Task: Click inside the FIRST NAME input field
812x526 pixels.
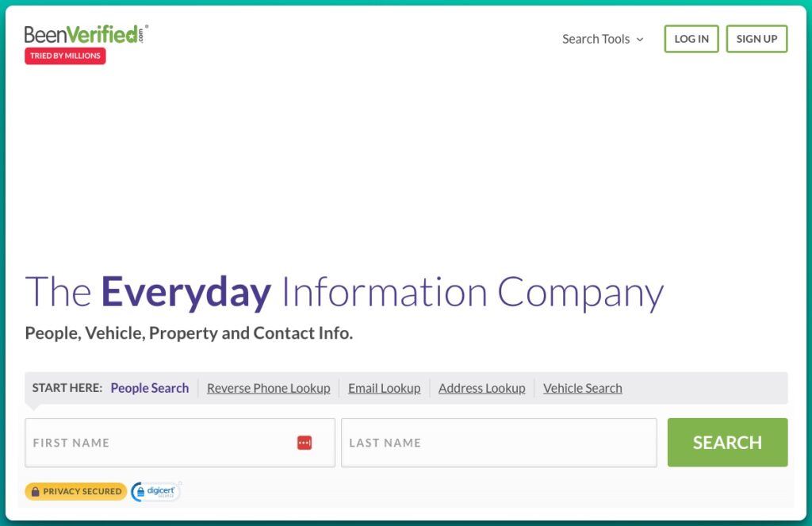Action: click(x=159, y=442)
